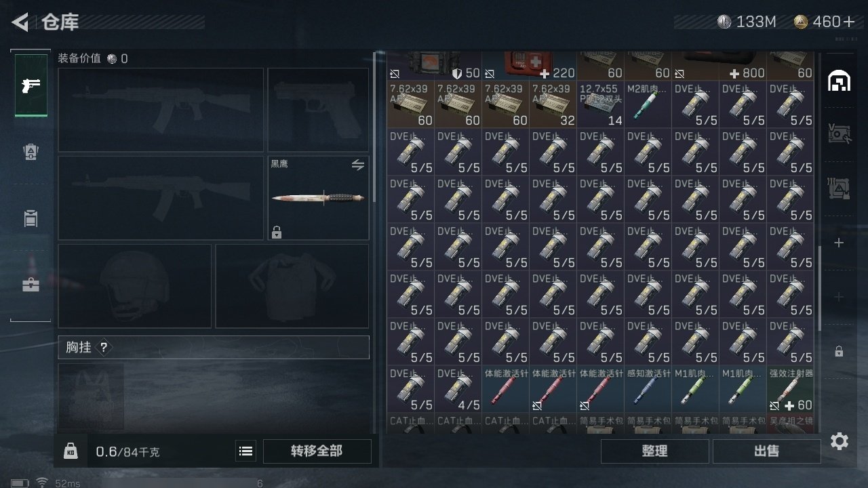Add currency with the plus beside 460
Image resolution: width=868 pixels, height=488 pixels.
pos(849,22)
